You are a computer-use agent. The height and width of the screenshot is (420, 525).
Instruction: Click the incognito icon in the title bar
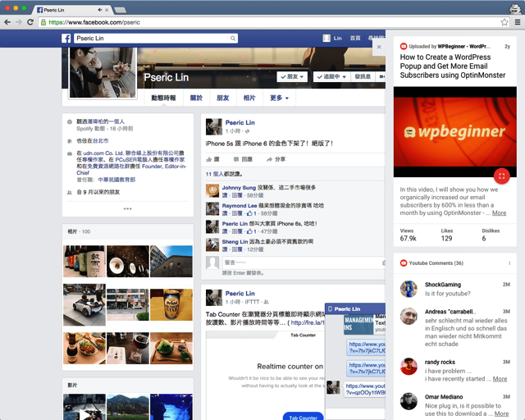[x=515, y=9]
